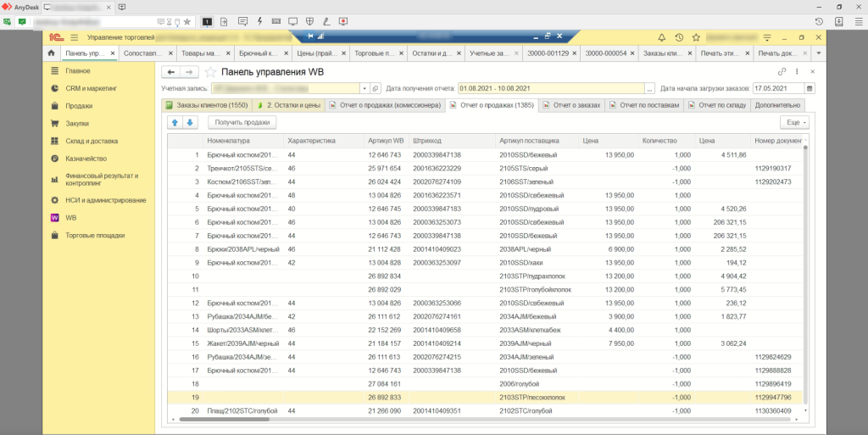Image resolution: width=868 pixels, height=435 pixels.
Task: Open history clock icon in 1C title bar
Action: tap(679, 37)
